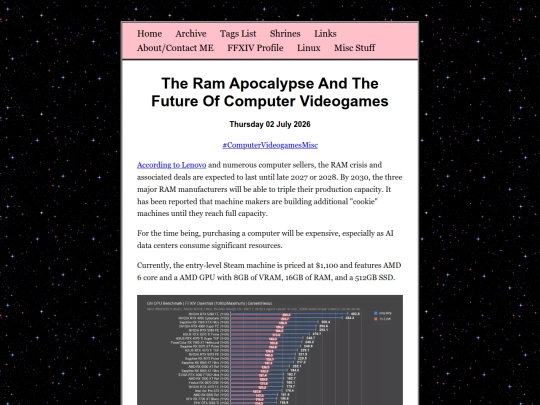
Task: Follow the #ComputerVideogamesMisc tag link
Action: 270,145
